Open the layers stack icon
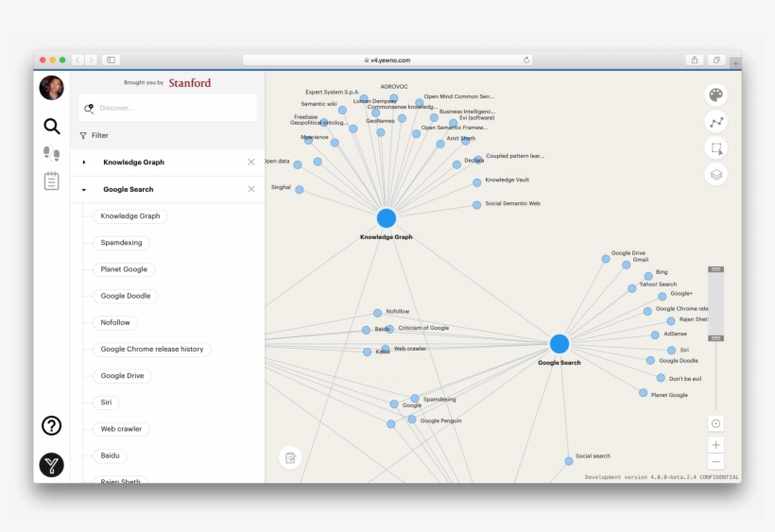The width and height of the screenshot is (775, 532). click(x=715, y=175)
